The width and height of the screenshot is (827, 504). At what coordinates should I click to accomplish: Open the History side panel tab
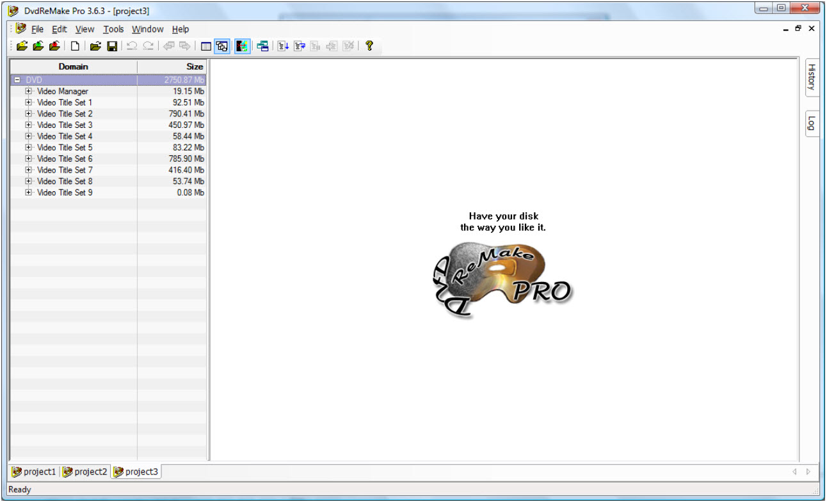(x=812, y=77)
